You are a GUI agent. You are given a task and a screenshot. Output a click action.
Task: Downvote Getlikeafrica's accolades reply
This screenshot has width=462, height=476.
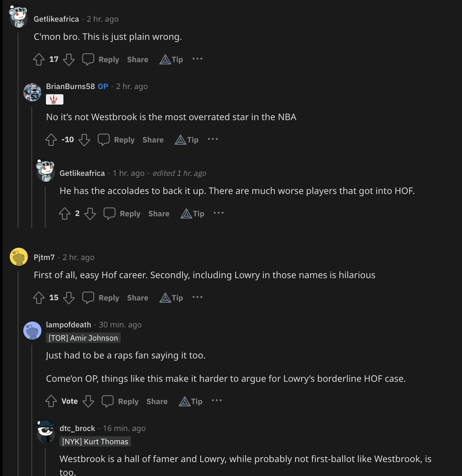pos(90,213)
